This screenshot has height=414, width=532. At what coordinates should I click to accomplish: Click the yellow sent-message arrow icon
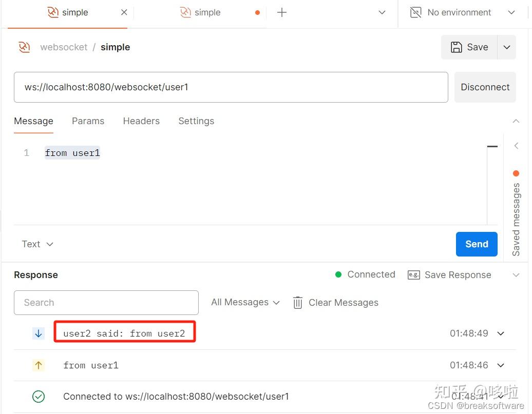[38, 365]
